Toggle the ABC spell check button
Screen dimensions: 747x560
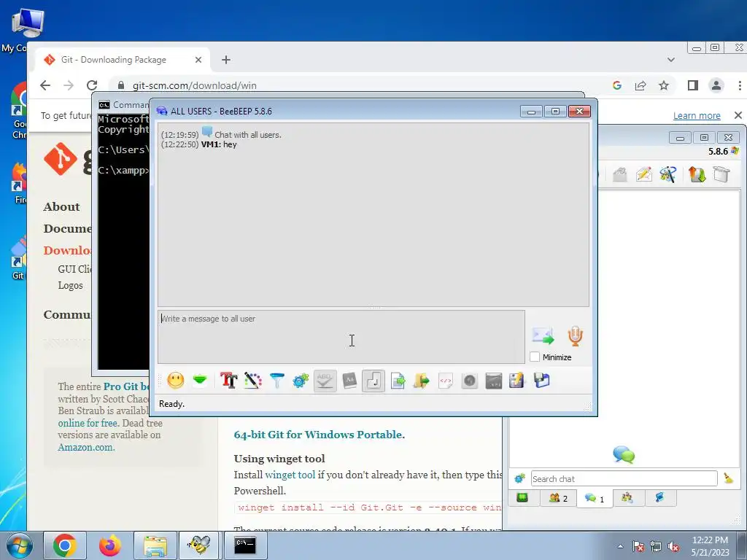coord(325,381)
